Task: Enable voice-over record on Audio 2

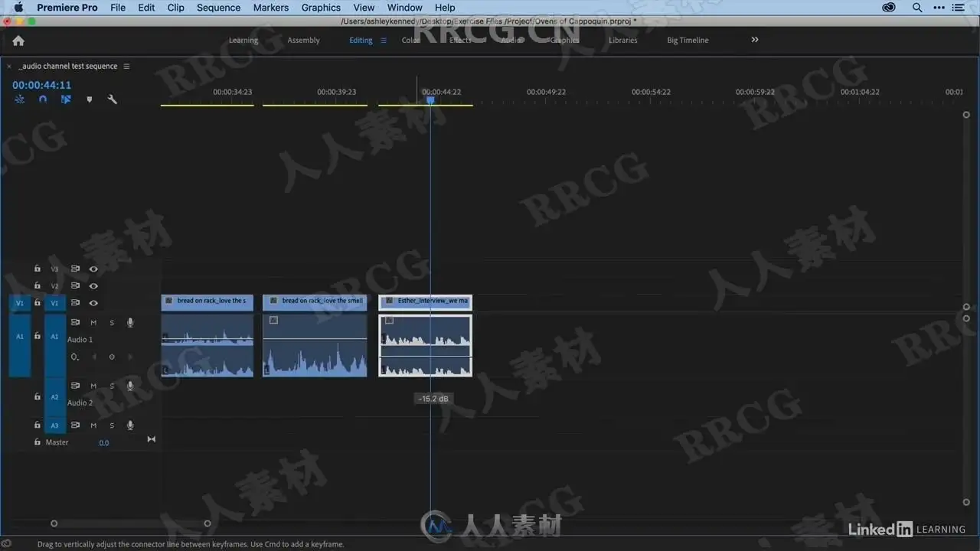Action: [x=130, y=386]
